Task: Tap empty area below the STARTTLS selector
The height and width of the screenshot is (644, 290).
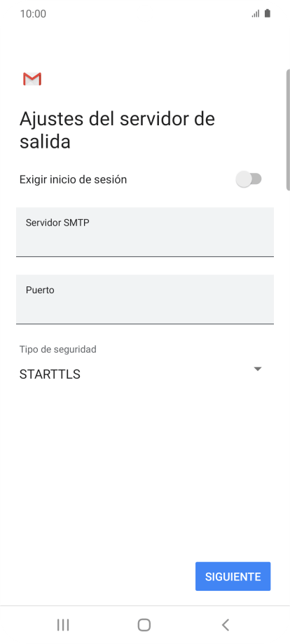Action: coord(145,468)
